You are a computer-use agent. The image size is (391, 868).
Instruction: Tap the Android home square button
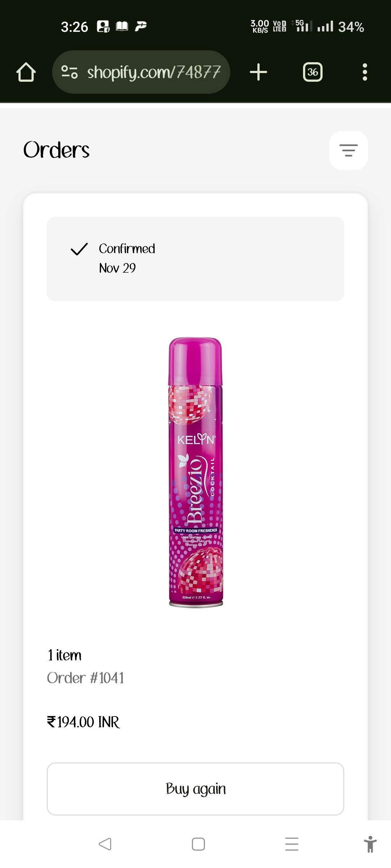198,844
